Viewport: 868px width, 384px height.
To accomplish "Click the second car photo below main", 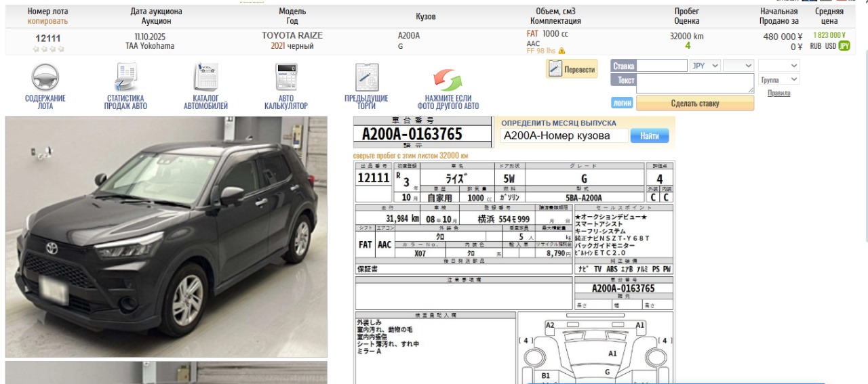I will tap(166, 372).
